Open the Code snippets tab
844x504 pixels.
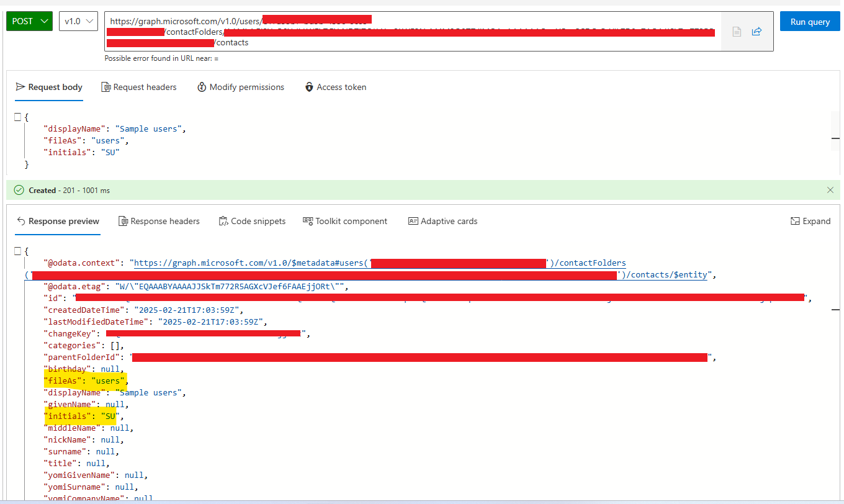coord(252,221)
